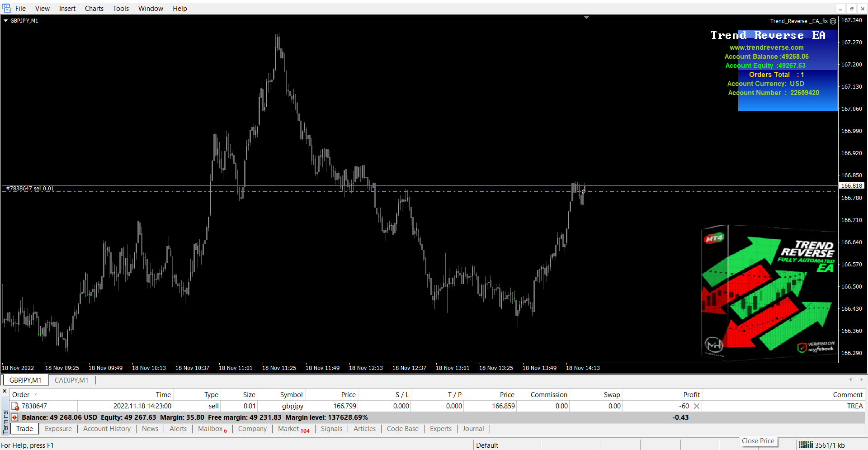Close order 7838647 using the X icon
Image resolution: width=868 pixels, height=450 pixels.
pos(697,406)
